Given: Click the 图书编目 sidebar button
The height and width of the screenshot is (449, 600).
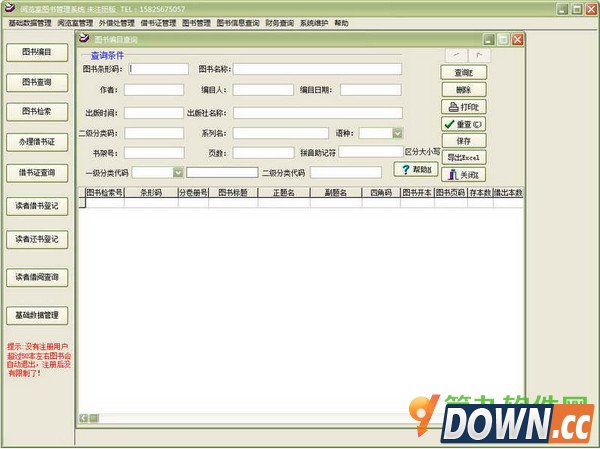Looking at the screenshot, I should pos(37,52).
